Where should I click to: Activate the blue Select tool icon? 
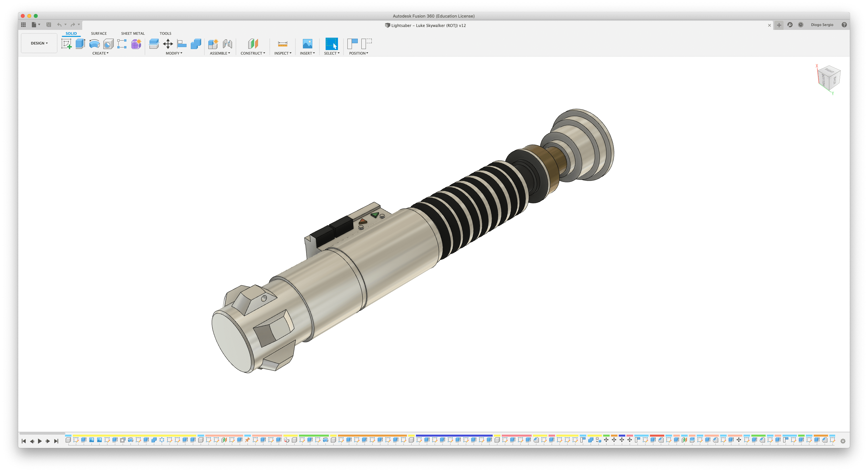331,44
